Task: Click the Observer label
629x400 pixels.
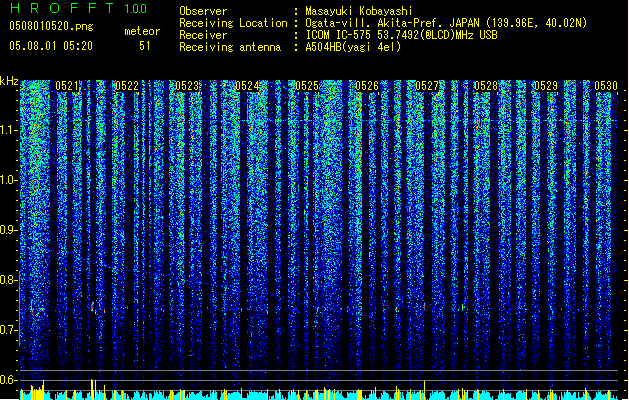Action: pos(203,11)
